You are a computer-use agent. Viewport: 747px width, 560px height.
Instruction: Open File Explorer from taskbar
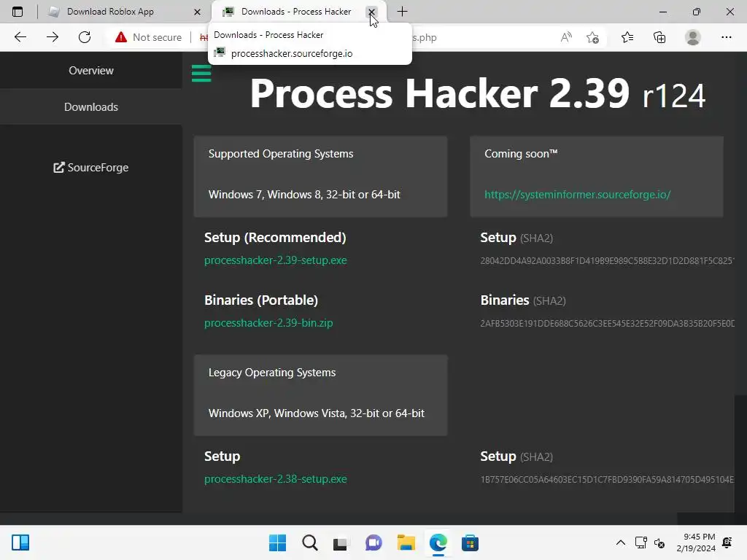coord(406,542)
